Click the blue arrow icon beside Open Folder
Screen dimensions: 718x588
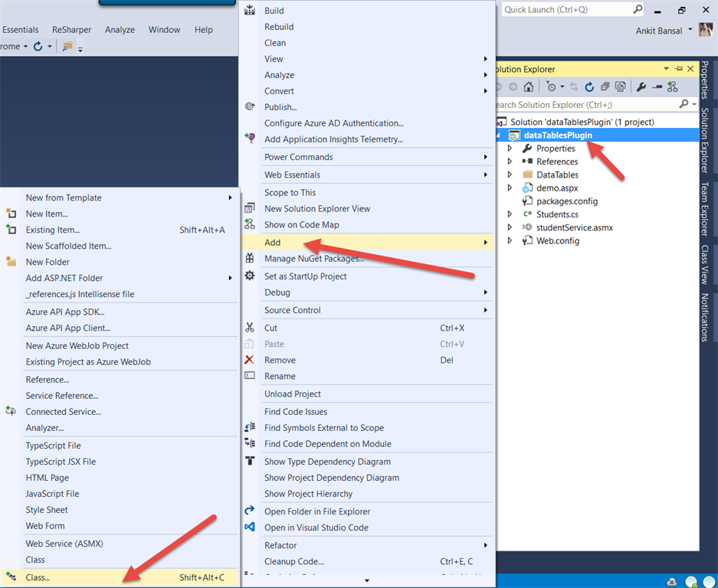tap(250, 511)
